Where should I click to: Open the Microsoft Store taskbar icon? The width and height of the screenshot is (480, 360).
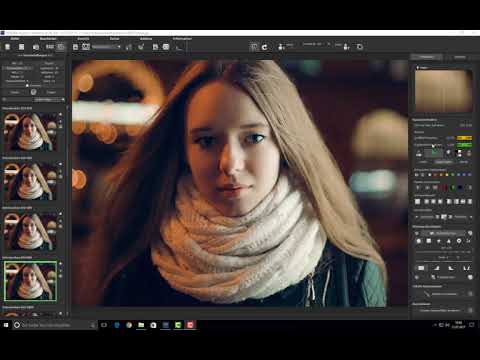[153, 325]
